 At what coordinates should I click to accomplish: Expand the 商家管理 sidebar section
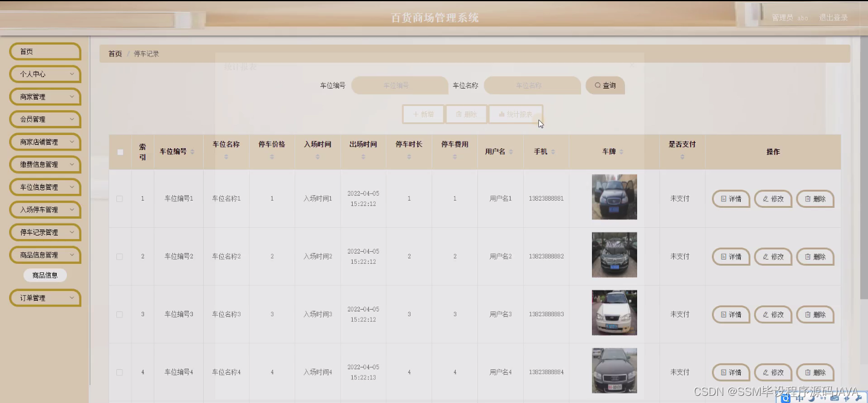45,96
